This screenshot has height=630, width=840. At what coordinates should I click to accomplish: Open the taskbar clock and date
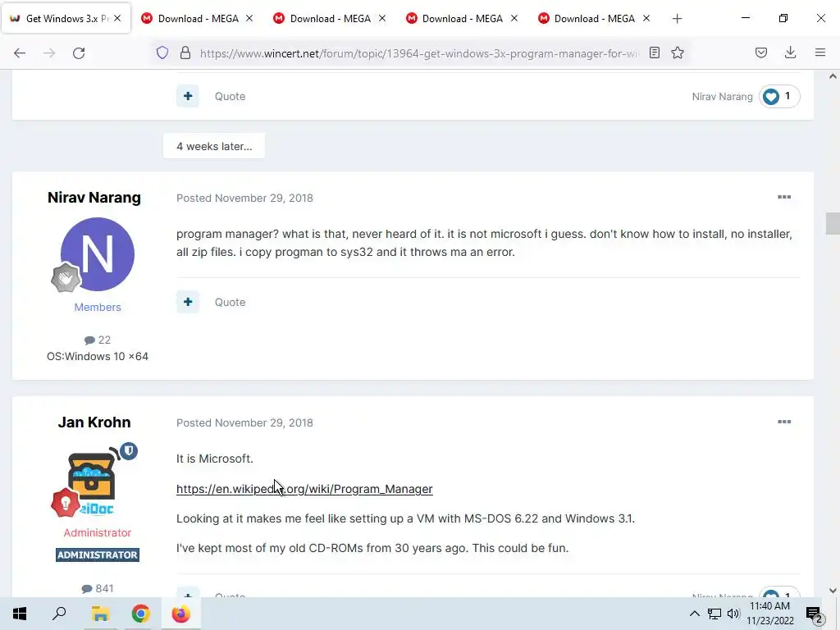(770, 614)
